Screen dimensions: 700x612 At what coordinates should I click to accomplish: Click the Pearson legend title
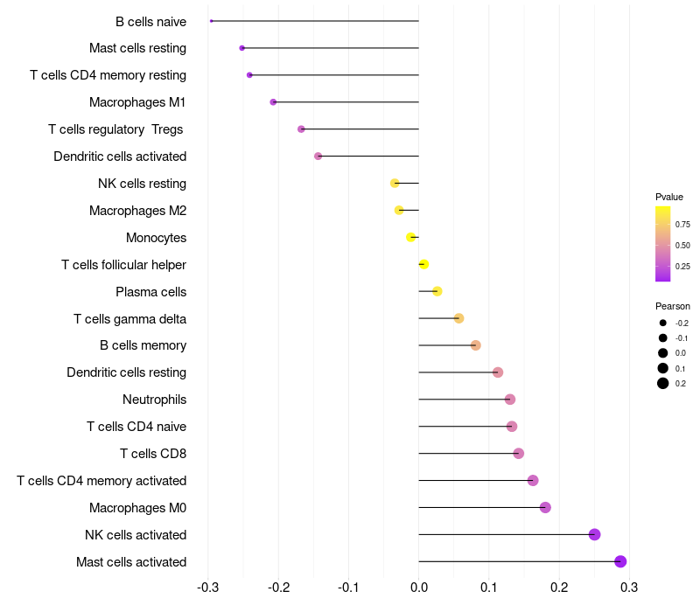pos(673,306)
